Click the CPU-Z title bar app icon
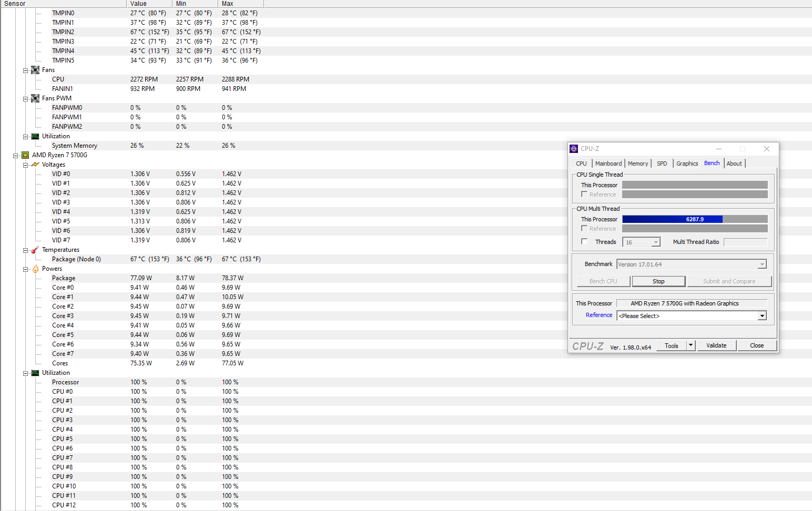Image resolution: width=812 pixels, height=511 pixels. coord(574,149)
